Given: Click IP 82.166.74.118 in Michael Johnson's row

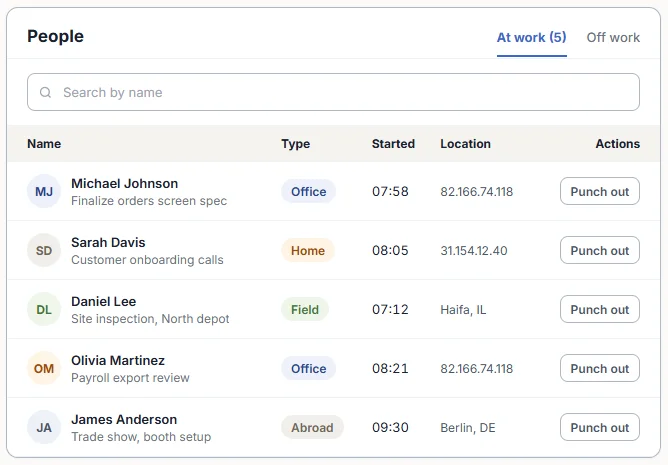Looking at the screenshot, I should coord(477,192).
